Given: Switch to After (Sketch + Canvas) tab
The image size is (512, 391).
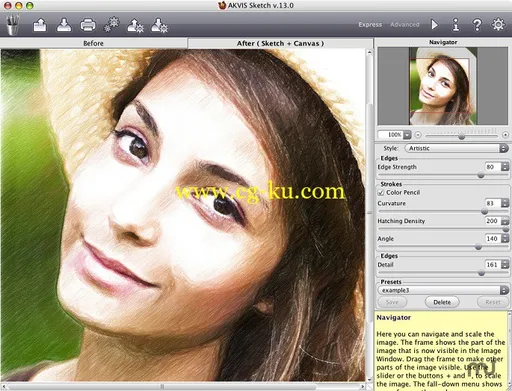Looking at the screenshot, I should [x=280, y=43].
